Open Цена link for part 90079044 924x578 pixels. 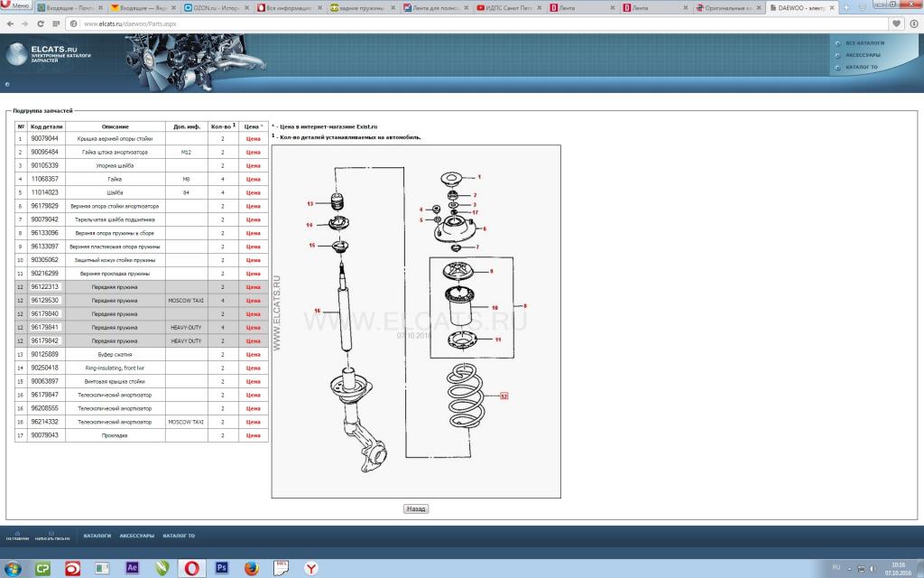click(x=253, y=139)
